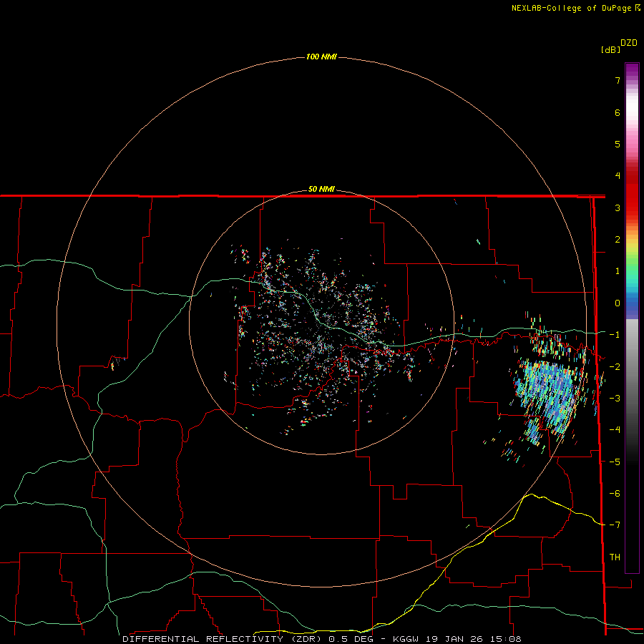Screen dimensions: 644x644
Task: Click the -7 value on the color scale
Action: 615,525
